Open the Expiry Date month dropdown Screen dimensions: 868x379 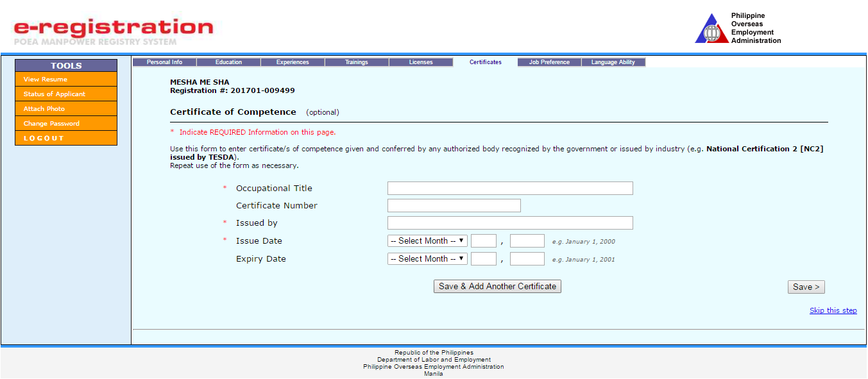tap(427, 258)
